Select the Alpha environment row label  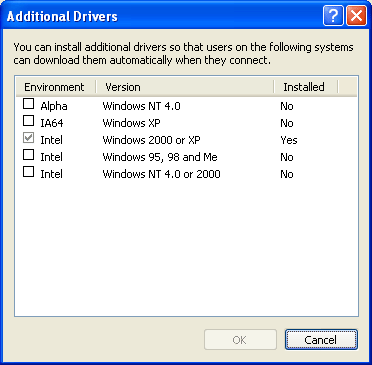click(x=54, y=106)
